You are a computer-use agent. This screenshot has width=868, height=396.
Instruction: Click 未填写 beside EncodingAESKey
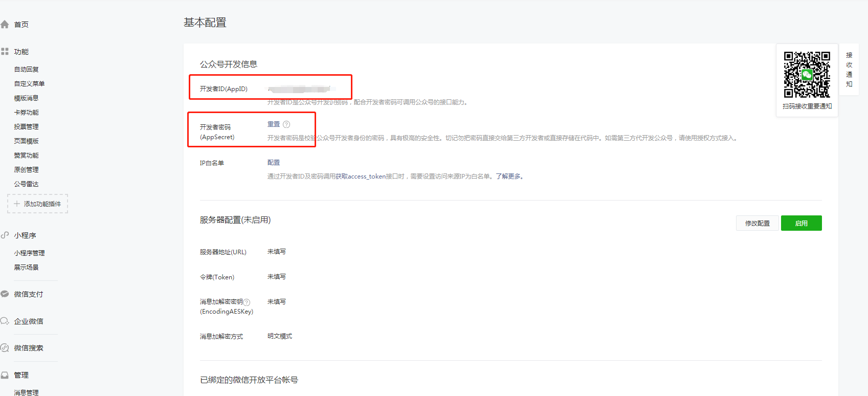[x=277, y=302]
